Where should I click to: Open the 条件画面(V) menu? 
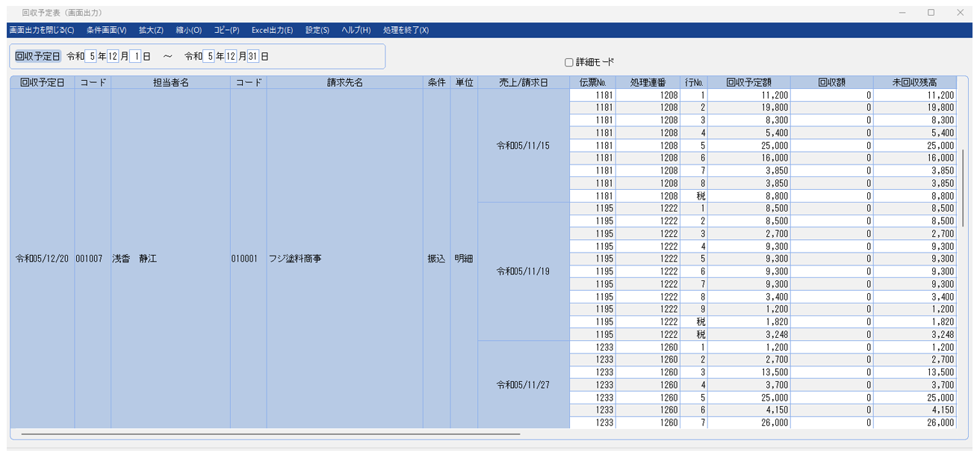[107, 30]
